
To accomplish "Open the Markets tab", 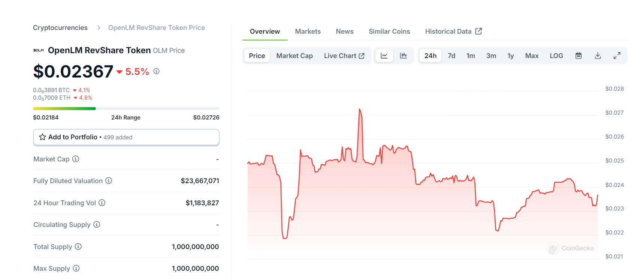I will pyautogui.click(x=308, y=31).
